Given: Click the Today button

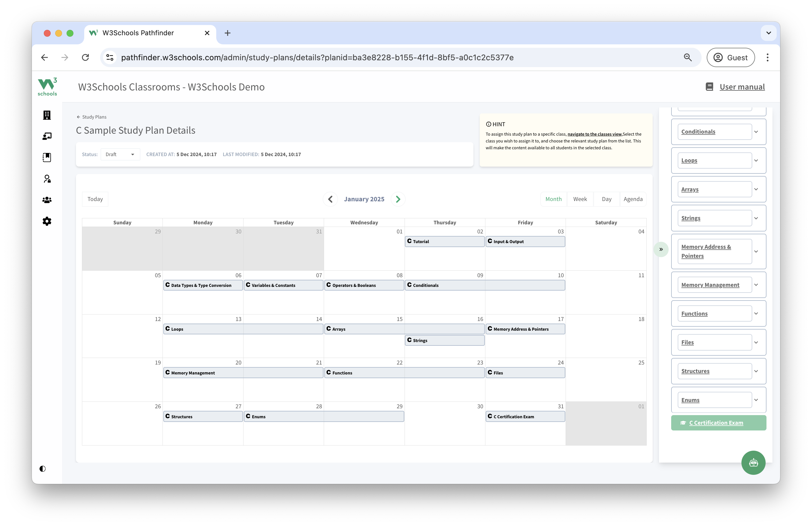Looking at the screenshot, I should tap(95, 199).
